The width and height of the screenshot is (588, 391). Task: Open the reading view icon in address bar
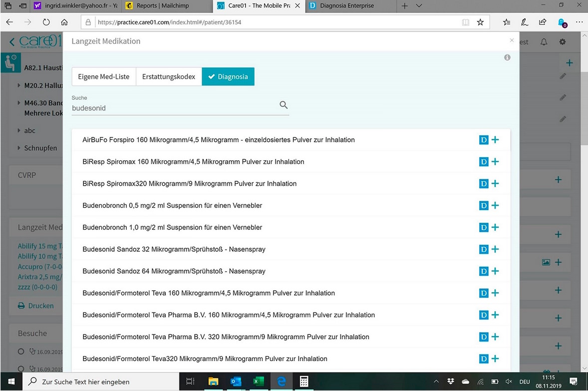[465, 22]
